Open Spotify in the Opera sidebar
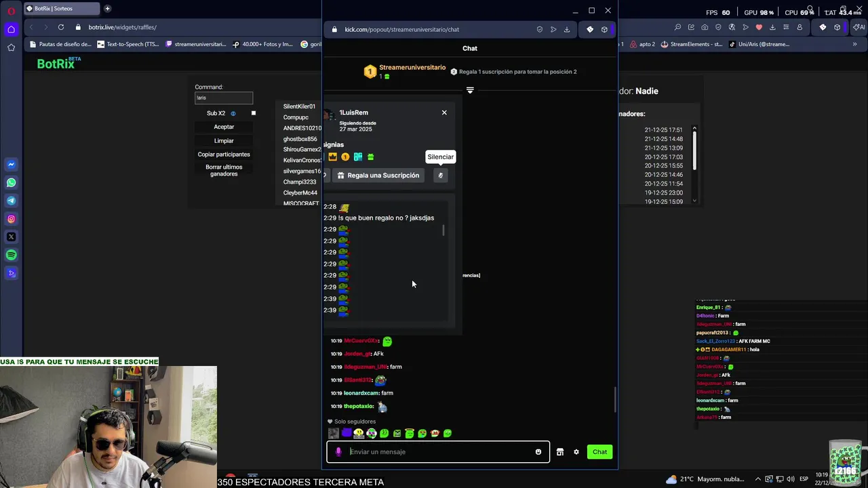Image resolution: width=868 pixels, height=488 pixels. [x=11, y=255]
